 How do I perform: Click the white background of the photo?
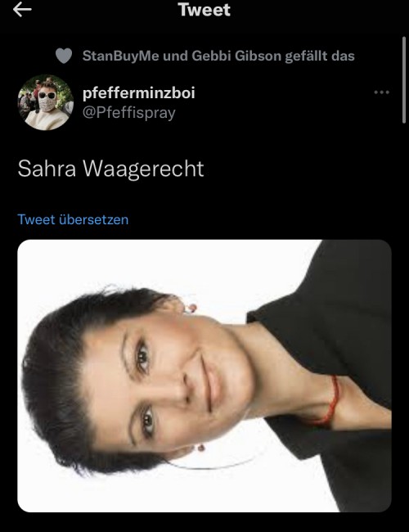tap(169, 264)
